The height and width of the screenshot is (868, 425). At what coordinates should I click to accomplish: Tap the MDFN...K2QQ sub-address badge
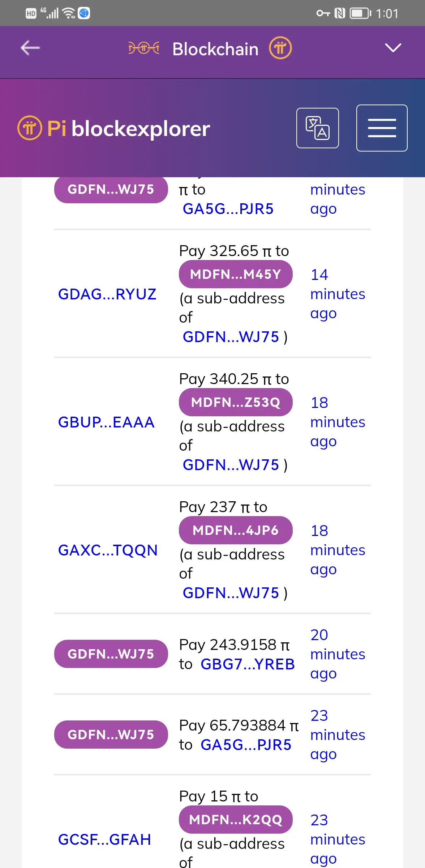pyautogui.click(x=235, y=820)
